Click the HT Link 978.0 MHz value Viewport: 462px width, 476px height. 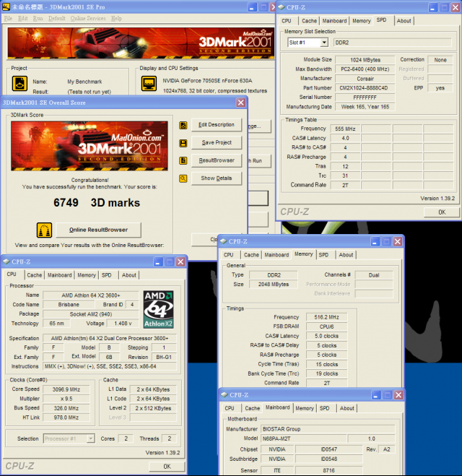(x=66, y=417)
